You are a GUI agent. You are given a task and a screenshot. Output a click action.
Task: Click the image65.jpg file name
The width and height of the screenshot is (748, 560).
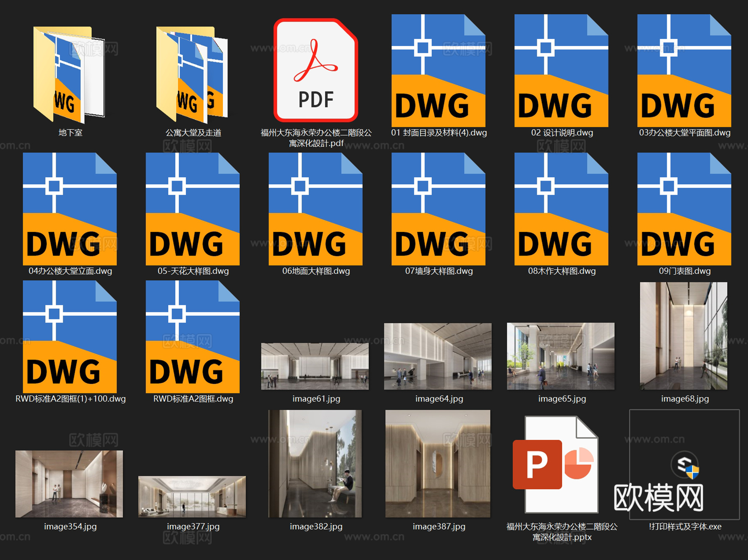[562, 399]
